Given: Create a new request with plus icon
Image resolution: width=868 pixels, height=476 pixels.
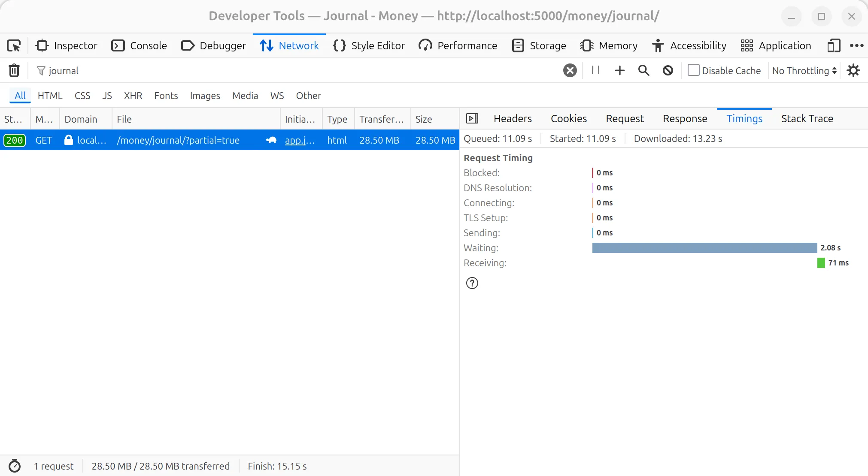Looking at the screenshot, I should pos(619,70).
